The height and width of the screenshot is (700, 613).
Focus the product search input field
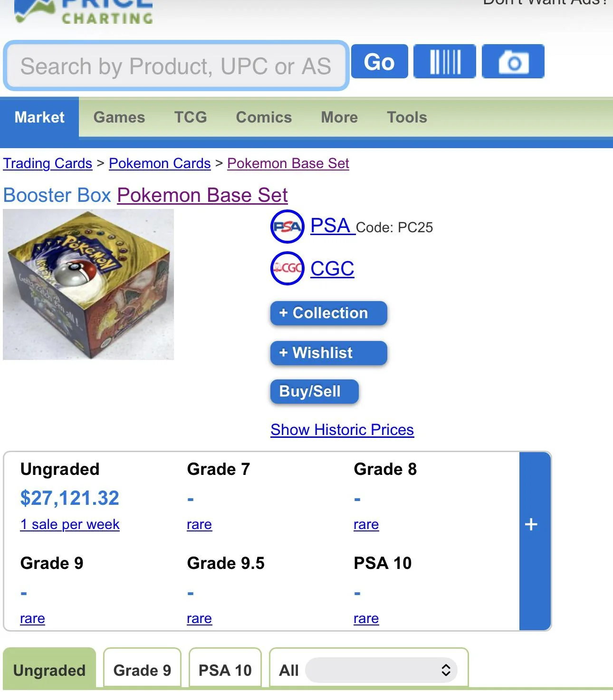176,66
